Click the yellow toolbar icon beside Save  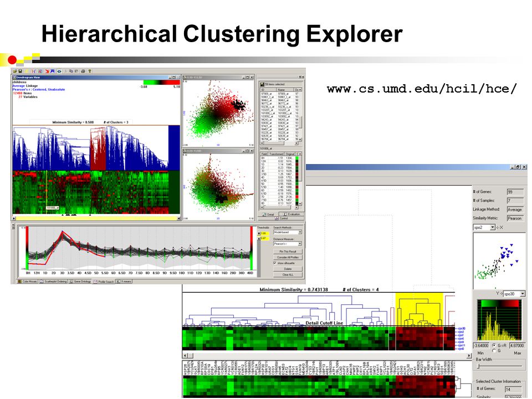point(27,71)
